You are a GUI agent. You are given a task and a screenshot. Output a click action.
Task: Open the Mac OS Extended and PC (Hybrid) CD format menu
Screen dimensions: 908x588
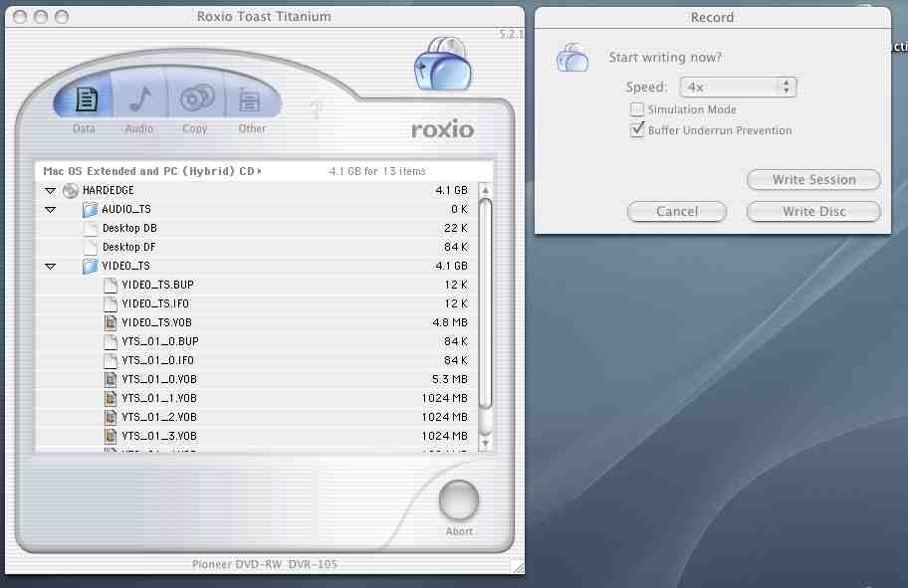point(152,171)
